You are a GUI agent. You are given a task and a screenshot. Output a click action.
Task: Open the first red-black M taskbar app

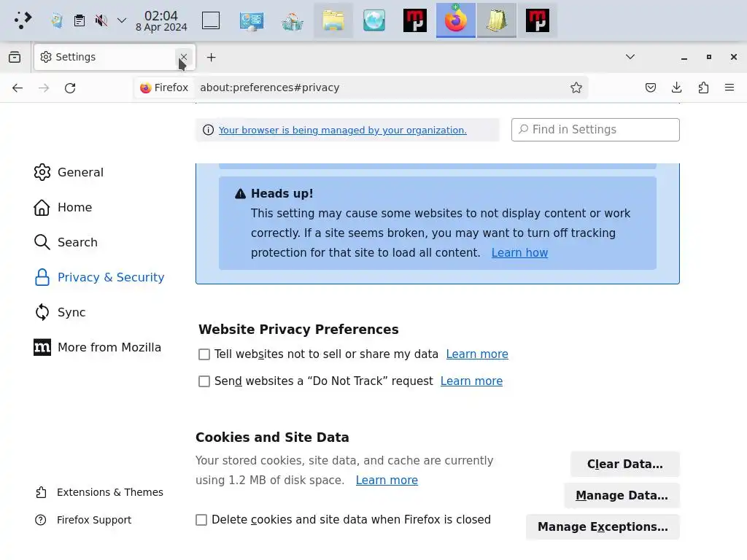[x=415, y=20]
